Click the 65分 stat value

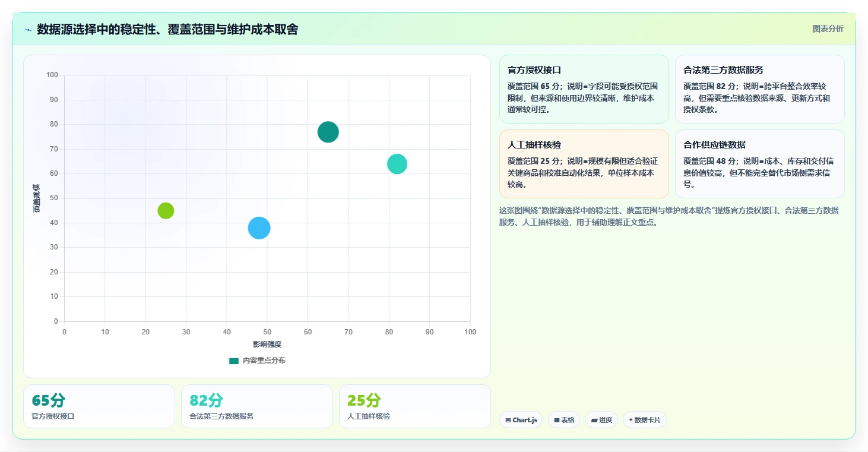(48, 400)
